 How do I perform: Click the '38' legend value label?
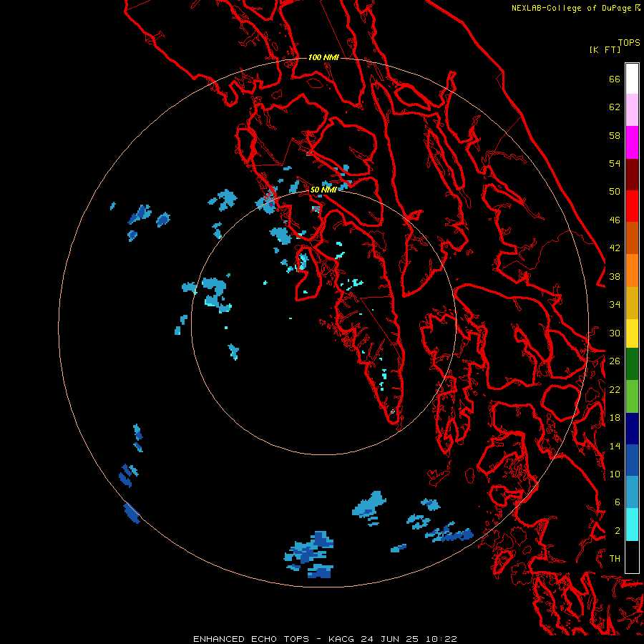tap(615, 277)
